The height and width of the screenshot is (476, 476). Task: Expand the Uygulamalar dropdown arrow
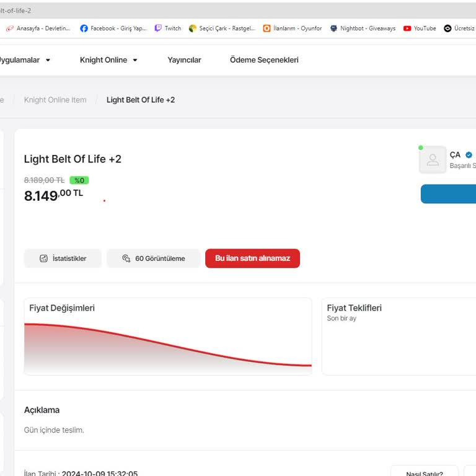48,60
